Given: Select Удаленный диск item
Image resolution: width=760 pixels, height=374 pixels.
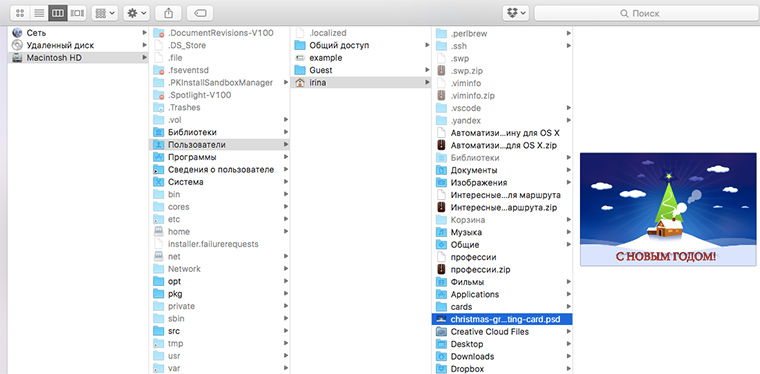Looking at the screenshot, I should pos(79,45).
